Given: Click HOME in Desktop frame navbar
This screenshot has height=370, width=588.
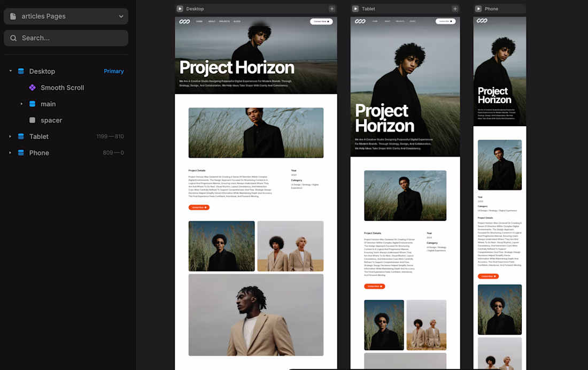Looking at the screenshot, I should point(199,21).
